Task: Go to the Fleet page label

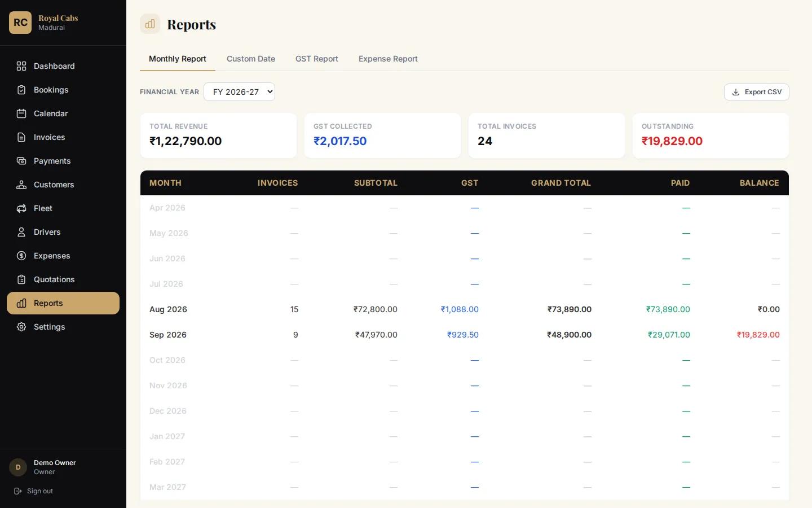Action: click(x=43, y=208)
